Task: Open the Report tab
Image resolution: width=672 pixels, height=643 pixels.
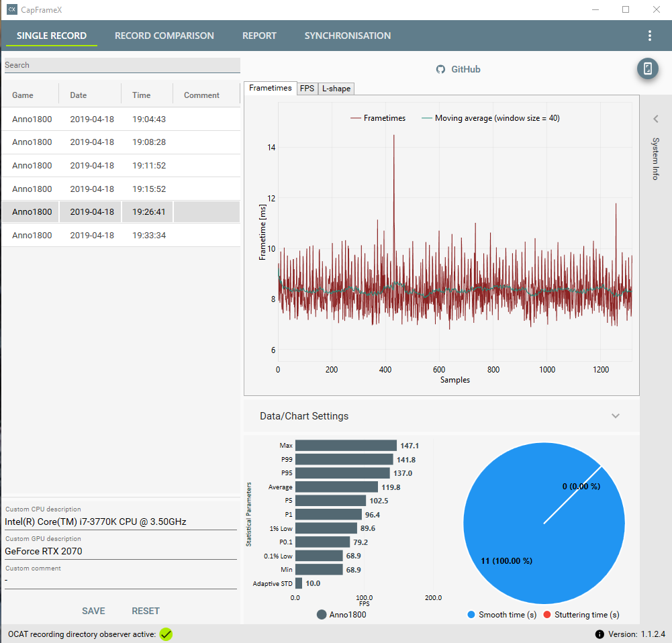Action: pyautogui.click(x=259, y=36)
